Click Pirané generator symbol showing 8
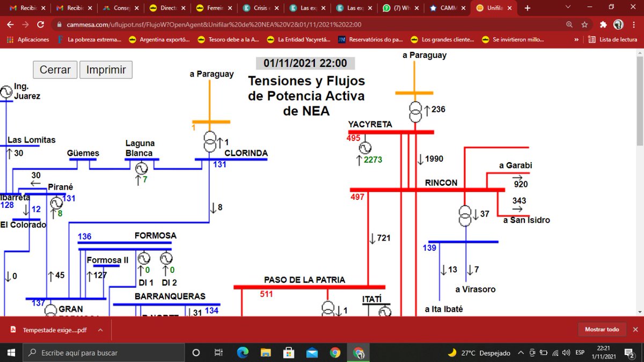Screen dimensions: 644x362 point(56,203)
